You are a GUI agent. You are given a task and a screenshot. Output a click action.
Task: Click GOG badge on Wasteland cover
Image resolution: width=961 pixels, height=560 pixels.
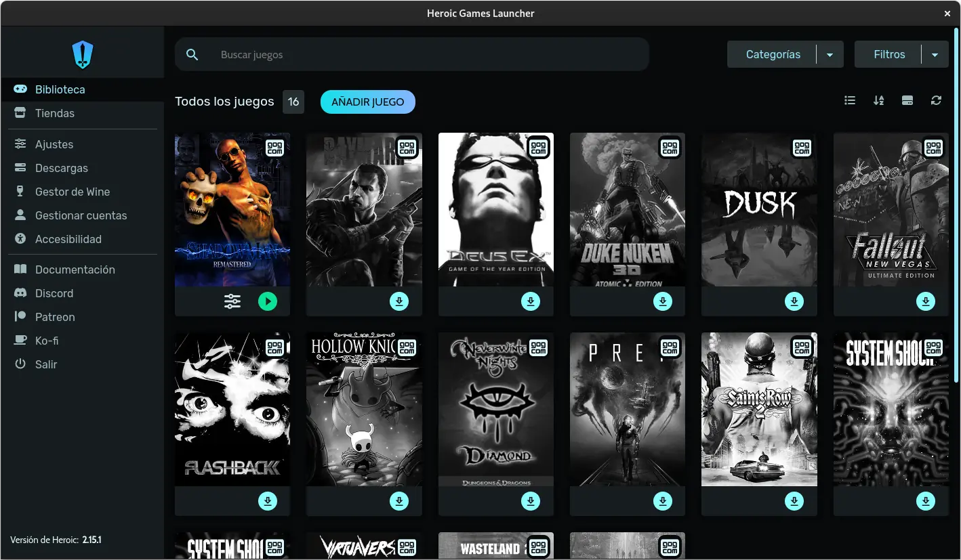click(539, 547)
